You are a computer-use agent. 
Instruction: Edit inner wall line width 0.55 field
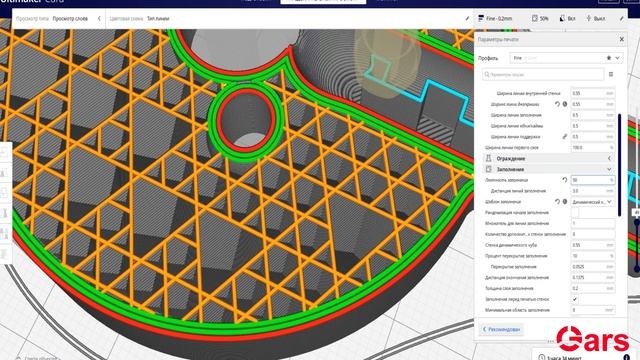tap(593, 93)
